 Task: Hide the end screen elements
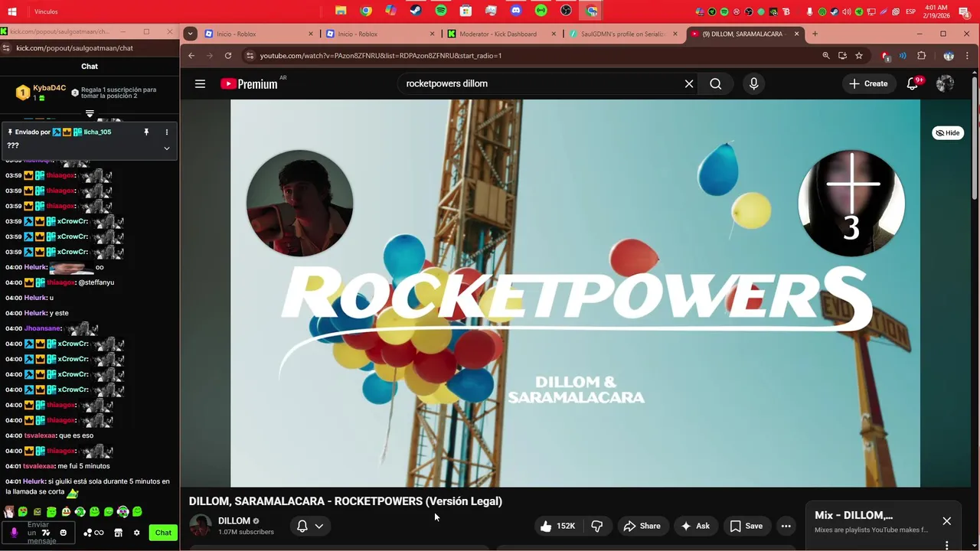pos(948,132)
